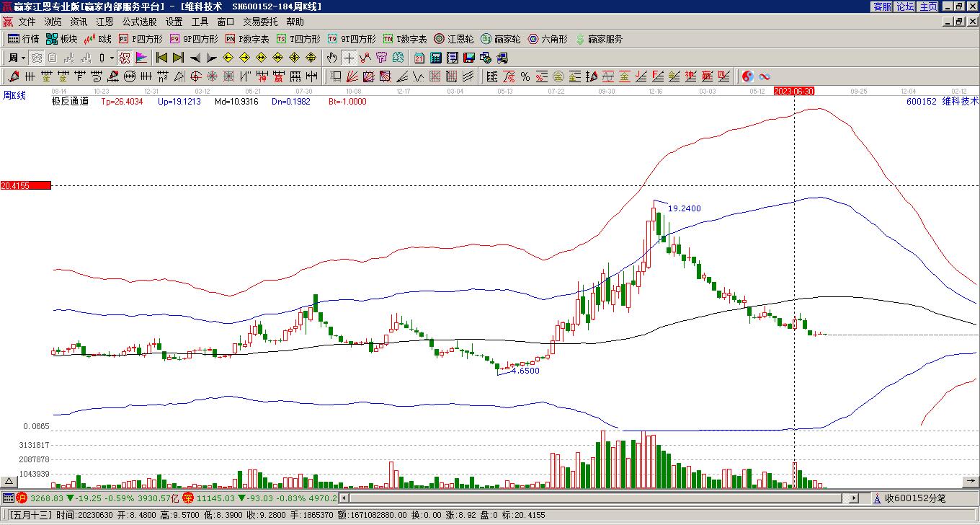This screenshot has height=525, width=980.
Task: Toggle the crosshair cursor tool
Action: pos(349,58)
